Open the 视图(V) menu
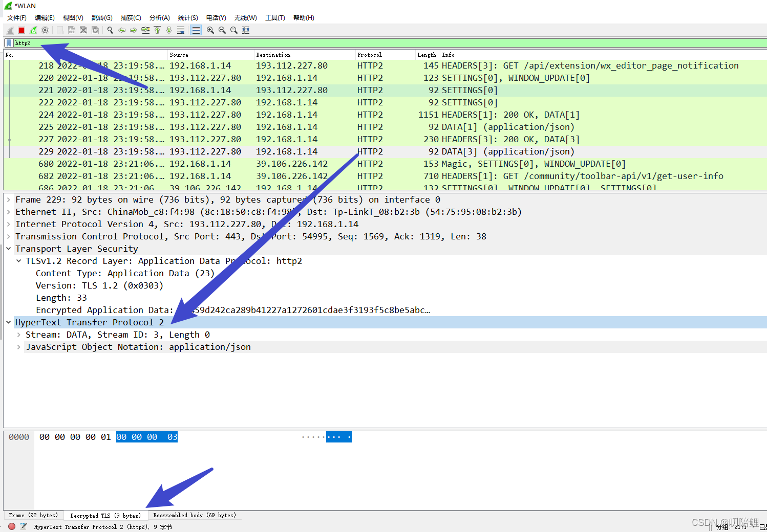The image size is (767, 532). [x=73, y=18]
